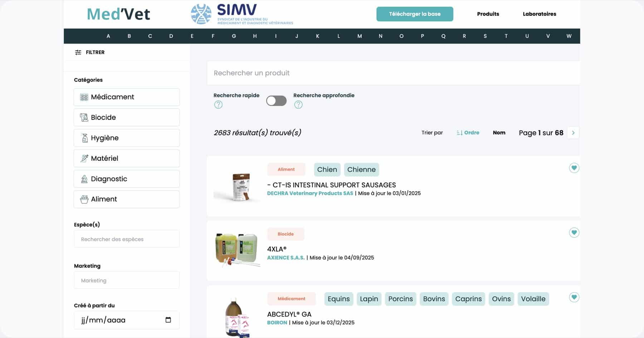Click the 4XLA product thumbnail
The height and width of the screenshot is (338, 644).
point(237,250)
